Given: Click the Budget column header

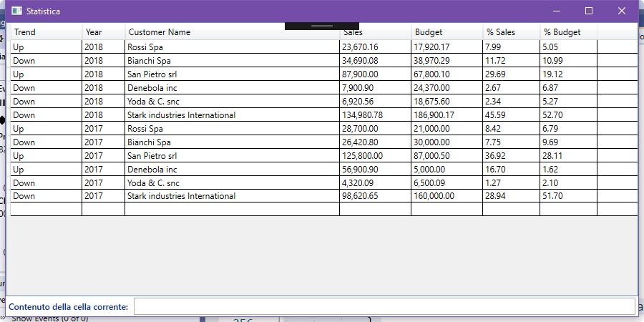Looking at the screenshot, I should click(447, 32).
